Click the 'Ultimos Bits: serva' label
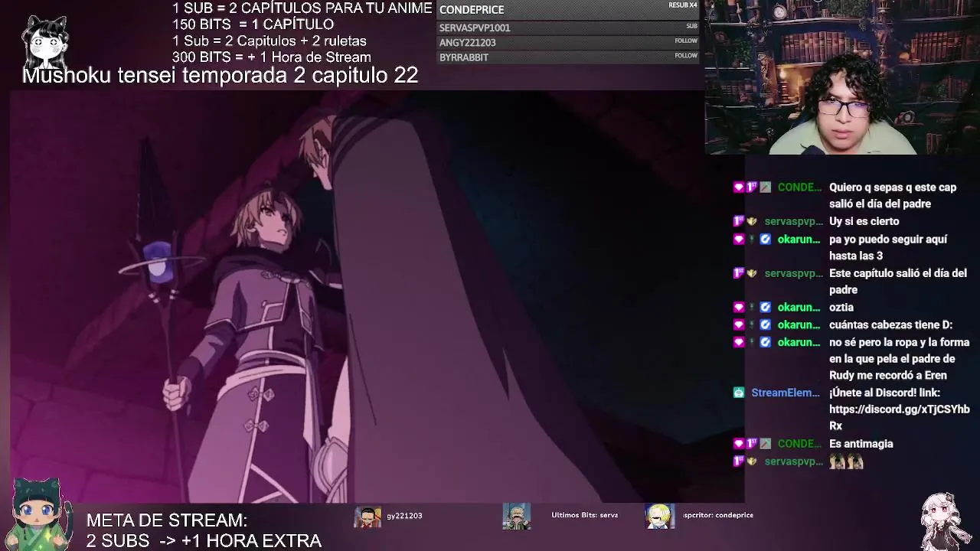This screenshot has height=551, width=980. click(x=584, y=515)
